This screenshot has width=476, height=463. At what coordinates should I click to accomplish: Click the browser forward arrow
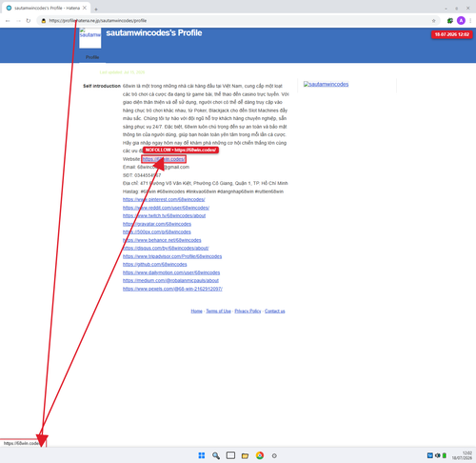coord(18,21)
